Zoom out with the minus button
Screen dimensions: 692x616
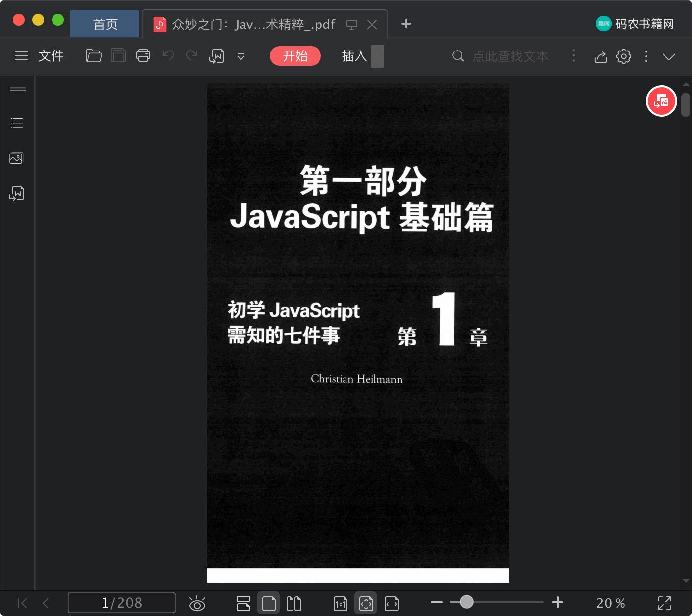[437, 602]
